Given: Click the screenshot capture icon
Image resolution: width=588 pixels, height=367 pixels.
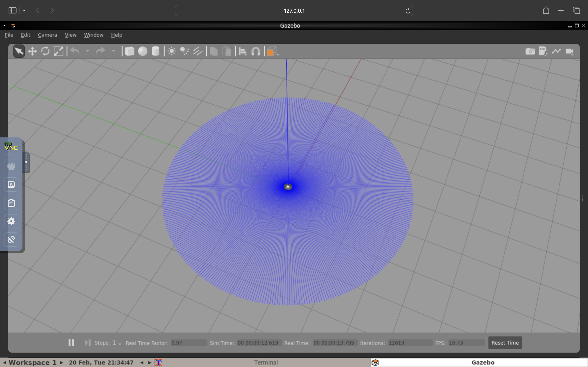Looking at the screenshot, I should [x=530, y=51].
